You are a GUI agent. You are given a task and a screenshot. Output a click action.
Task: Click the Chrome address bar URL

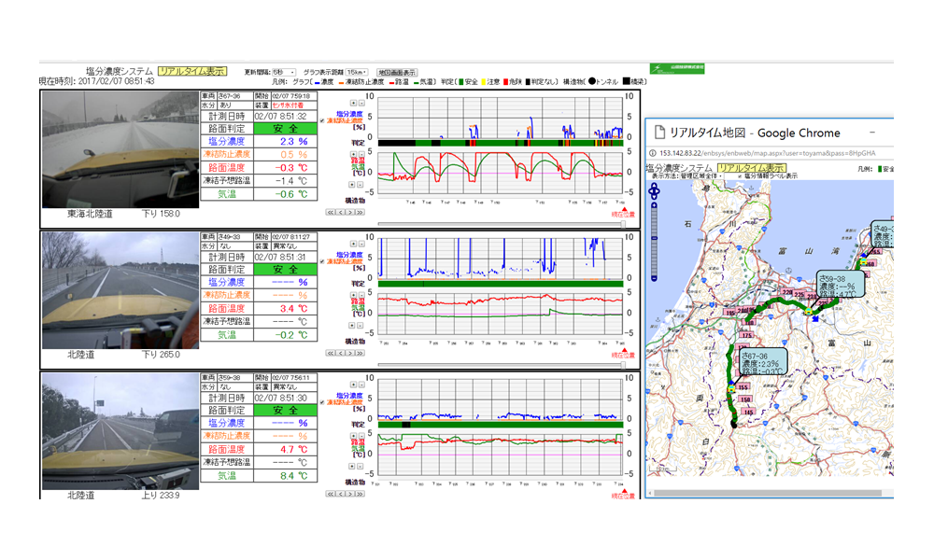pos(767,153)
